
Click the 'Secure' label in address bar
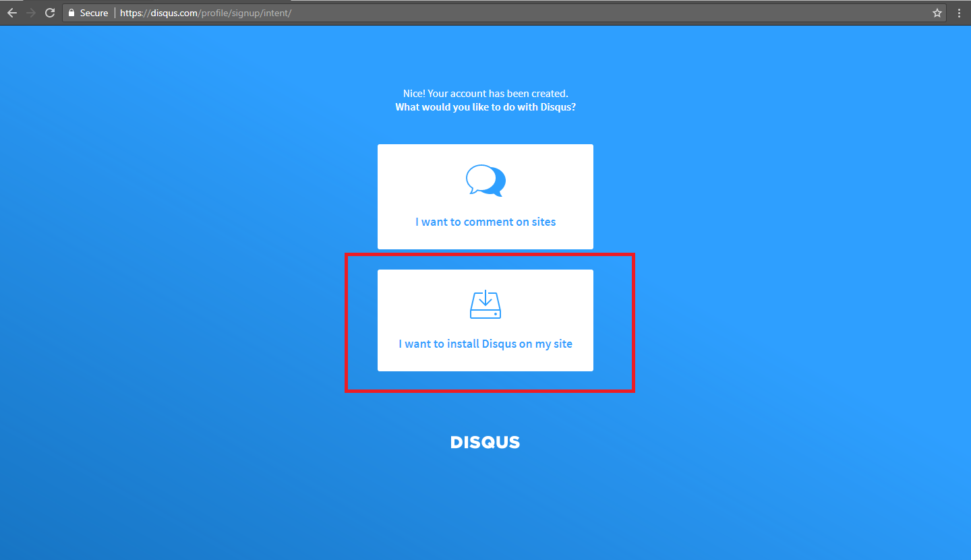pos(94,13)
